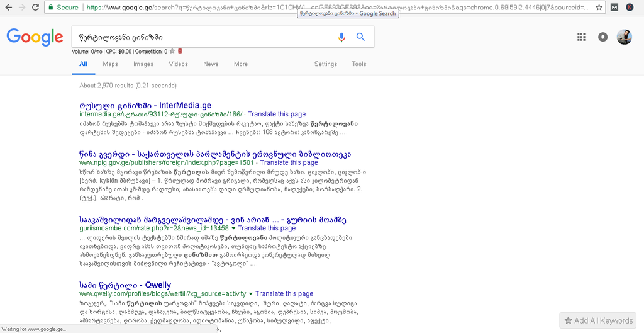This screenshot has width=644, height=333.
Task: Switch to Images results tab
Action: pos(143,64)
